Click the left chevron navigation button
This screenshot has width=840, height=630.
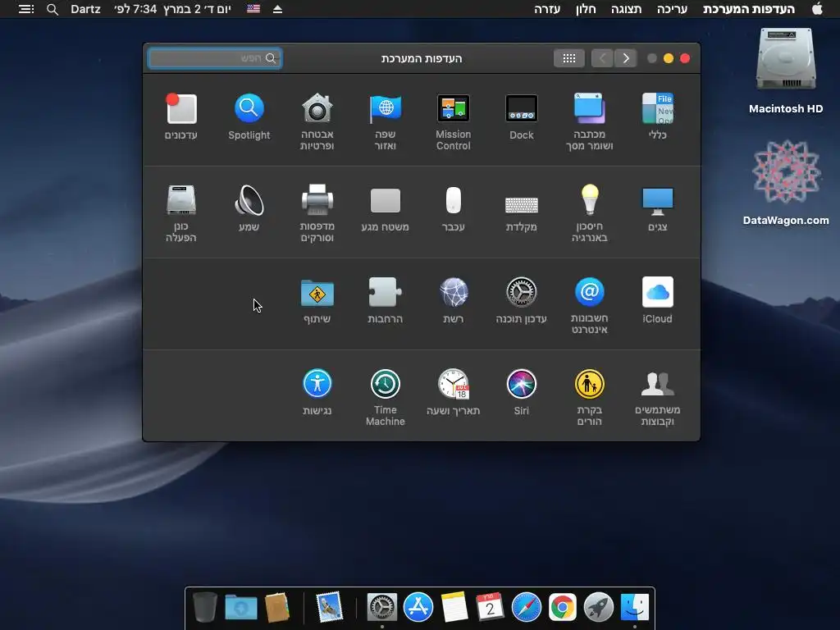602,58
